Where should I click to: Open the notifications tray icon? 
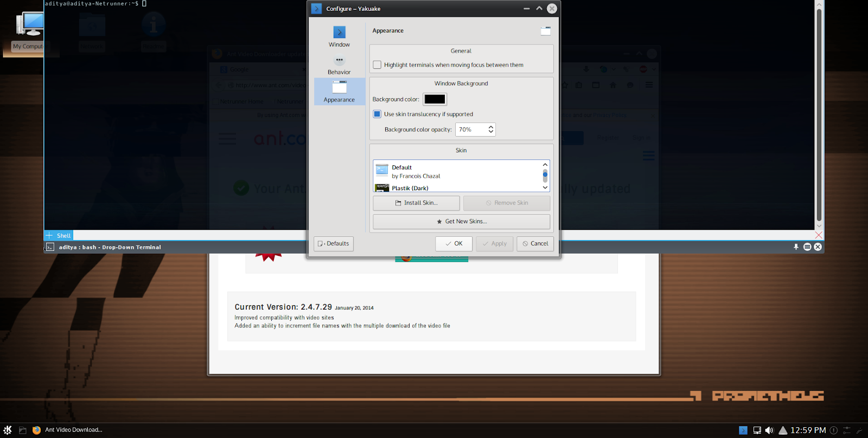coord(834,430)
